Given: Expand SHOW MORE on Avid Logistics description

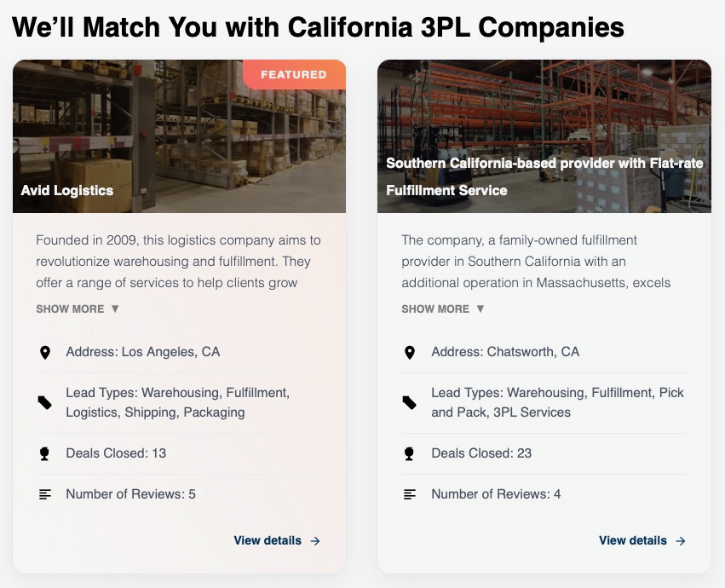Looking at the screenshot, I should 78,308.
